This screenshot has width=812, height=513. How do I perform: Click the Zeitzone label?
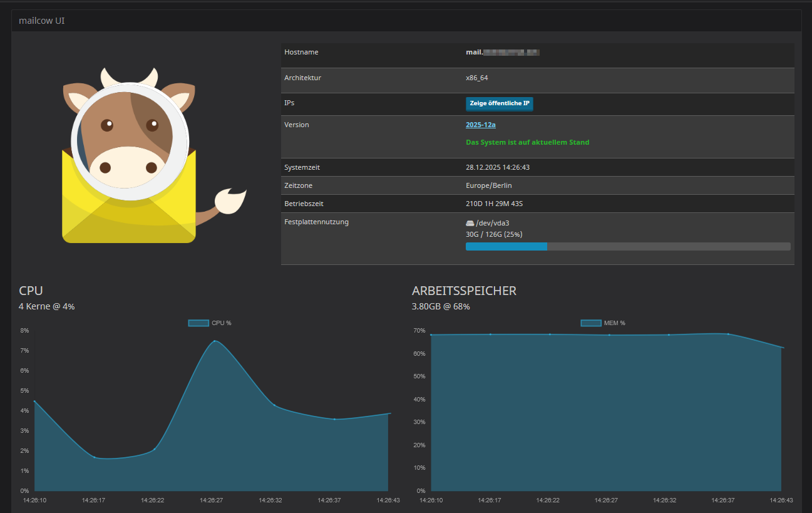point(298,185)
